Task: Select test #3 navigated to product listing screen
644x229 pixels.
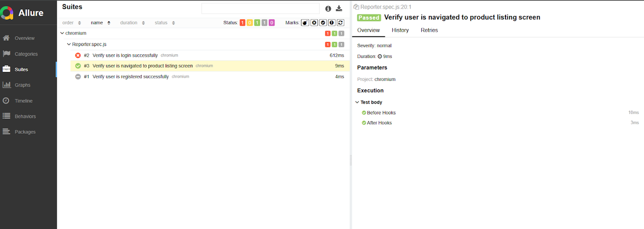Action: point(210,66)
